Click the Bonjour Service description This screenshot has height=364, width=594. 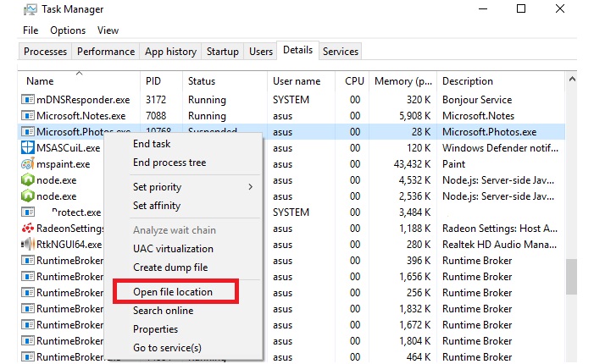[x=477, y=100]
